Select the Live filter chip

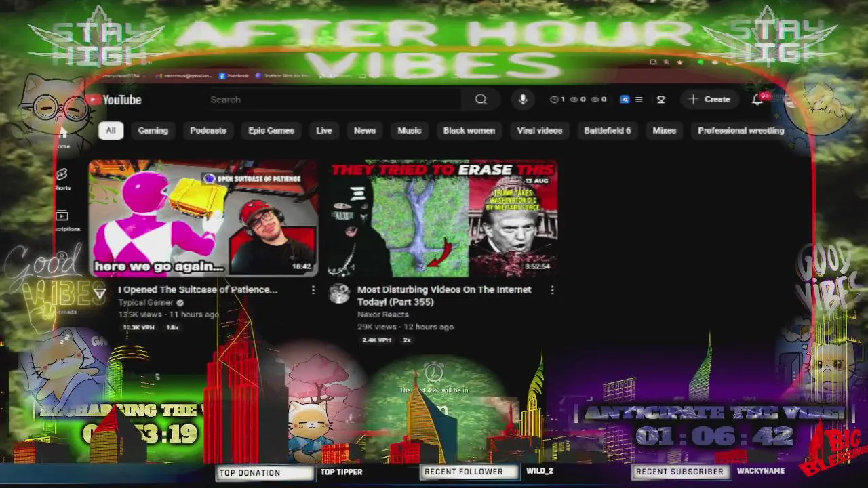[x=324, y=131]
